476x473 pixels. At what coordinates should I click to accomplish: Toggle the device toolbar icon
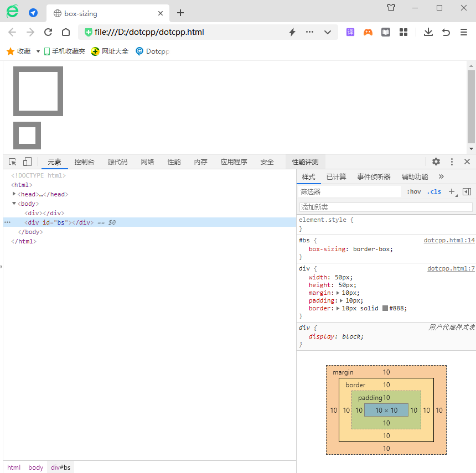(27, 162)
